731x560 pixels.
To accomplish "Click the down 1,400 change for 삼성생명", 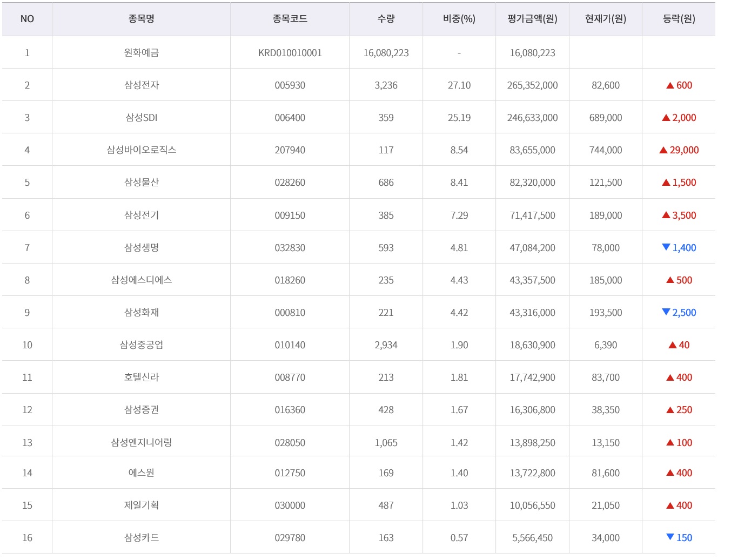I will tap(679, 248).
